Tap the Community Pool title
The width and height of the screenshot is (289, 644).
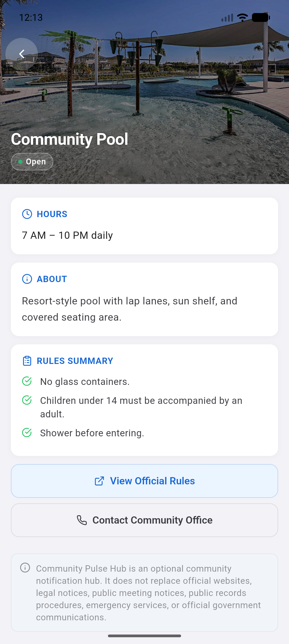69,139
